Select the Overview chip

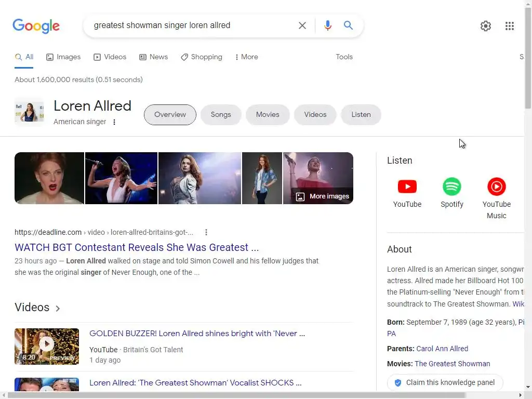(170, 115)
